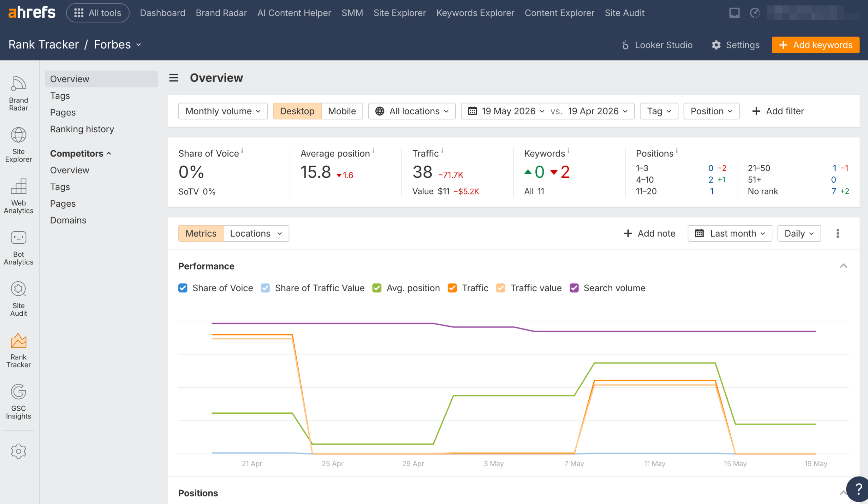The height and width of the screenshot is (504, 868).
Task: Open the Position filter dropdown
Action: click(x=711, y=111)
